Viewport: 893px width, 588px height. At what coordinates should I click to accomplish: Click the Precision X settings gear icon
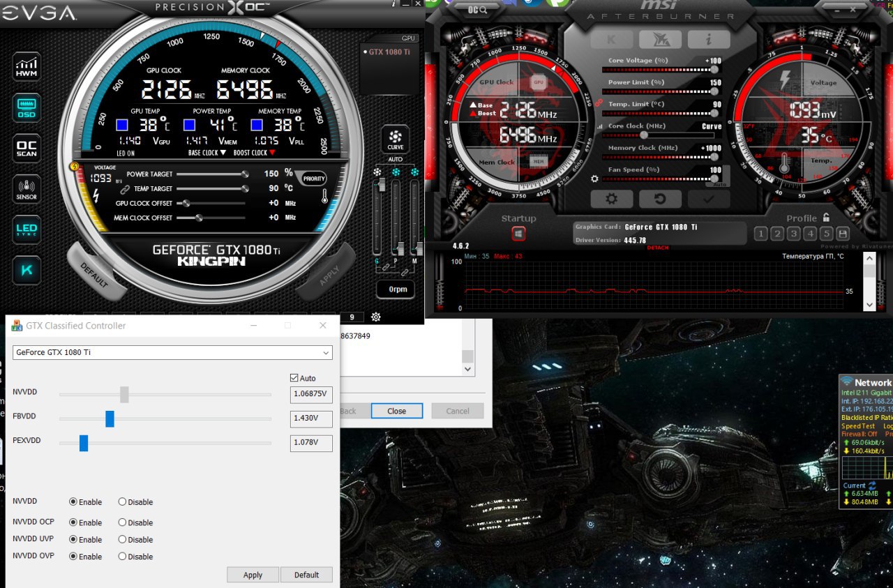pos(376,317)
